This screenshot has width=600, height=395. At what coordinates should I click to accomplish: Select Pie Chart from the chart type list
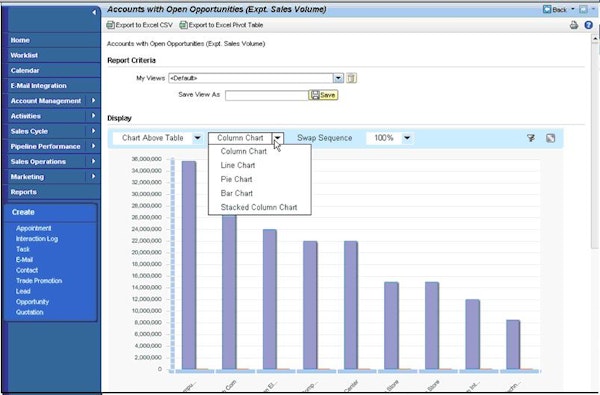pos(236,179)
